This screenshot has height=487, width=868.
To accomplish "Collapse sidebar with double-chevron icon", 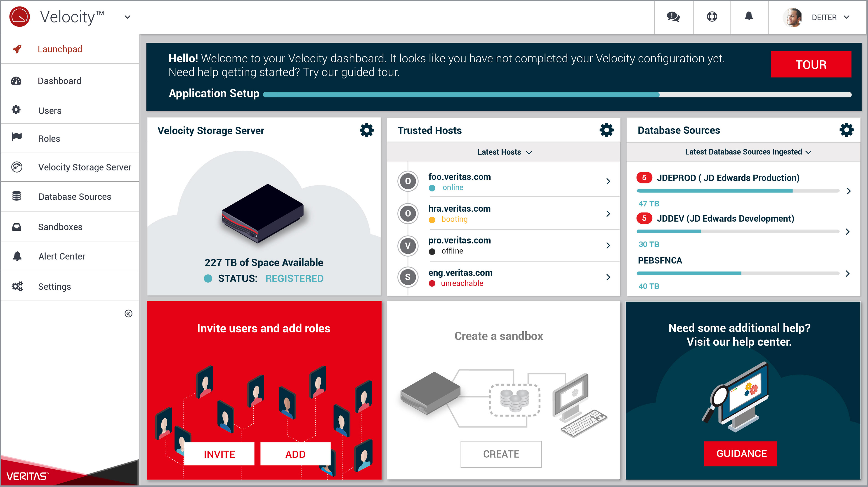I will click(x=128, y=314).
